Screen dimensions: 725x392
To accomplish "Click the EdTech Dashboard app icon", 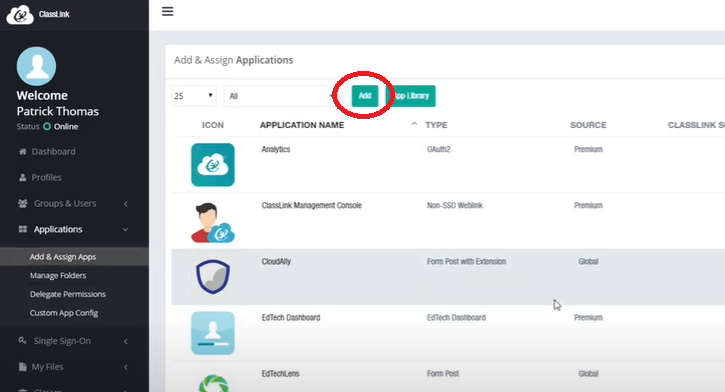I will [213, 333].
